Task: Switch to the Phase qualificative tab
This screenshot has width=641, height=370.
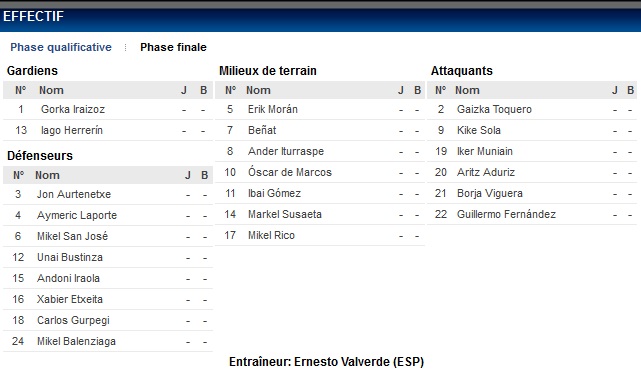Action: tap(61, 47)
